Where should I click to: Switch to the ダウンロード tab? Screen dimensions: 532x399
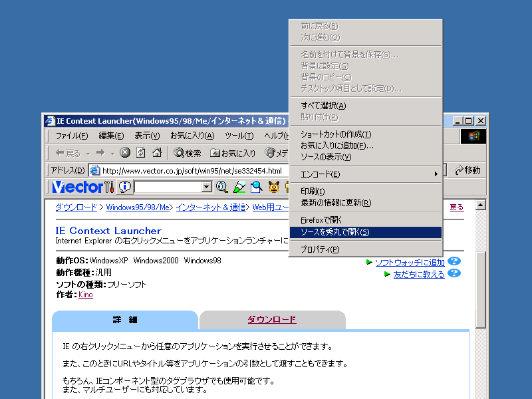point(272,320)
